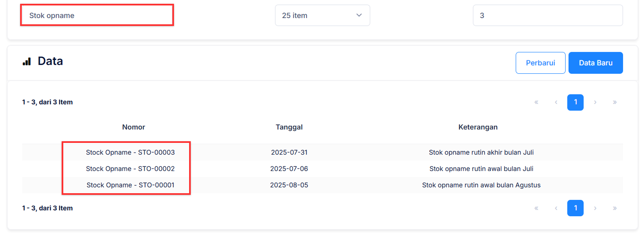Select page 1 in bottom pagination
Viewport: 644px width, 233px height.
tap(575, 208)
